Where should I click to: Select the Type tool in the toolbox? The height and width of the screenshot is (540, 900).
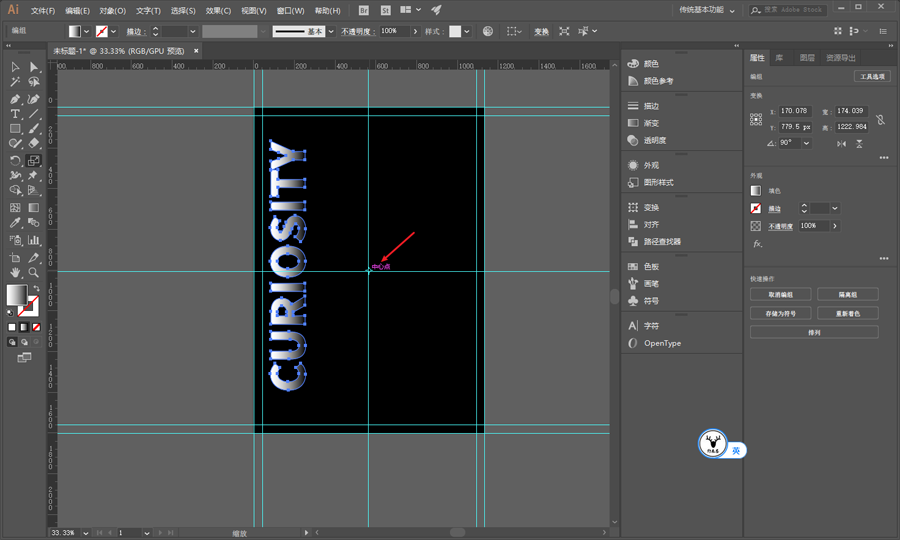pos(15,114)
